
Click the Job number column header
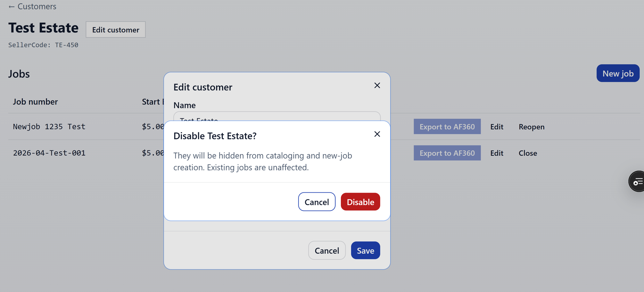click(x=35, y=102)
